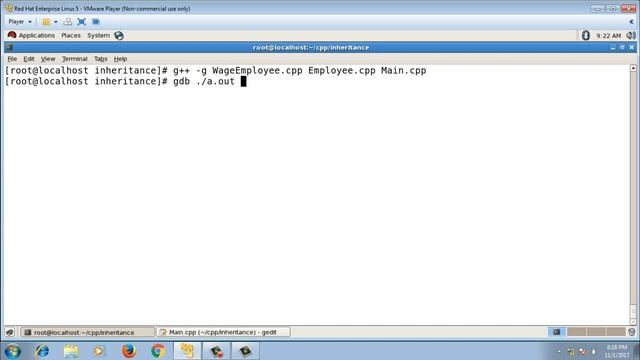Click the Send Ctrl+Alt+Del icon
This screenshot has width=640, height=360.
68,22
